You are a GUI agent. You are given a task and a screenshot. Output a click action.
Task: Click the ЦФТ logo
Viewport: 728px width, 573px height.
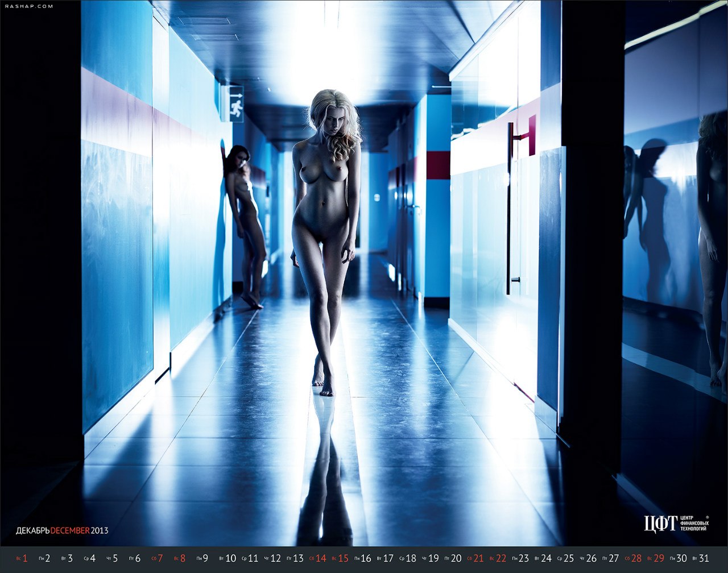(660, 524)
